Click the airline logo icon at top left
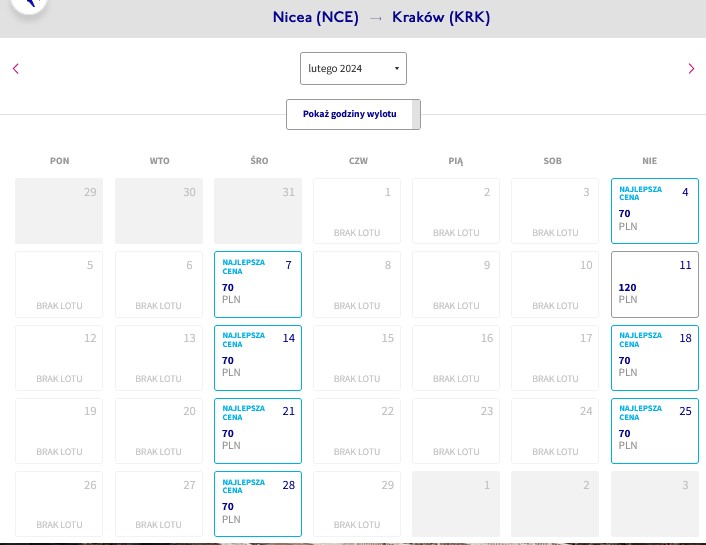Image resolution: width=706 pixels, height=545 pixels. click(29, 5)
